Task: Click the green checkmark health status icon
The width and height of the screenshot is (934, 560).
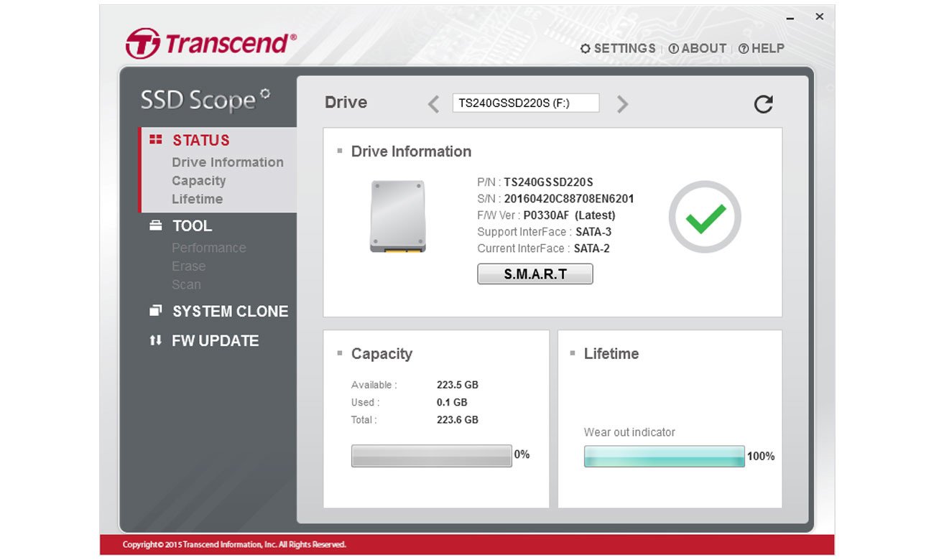Action: pos(705,218)
